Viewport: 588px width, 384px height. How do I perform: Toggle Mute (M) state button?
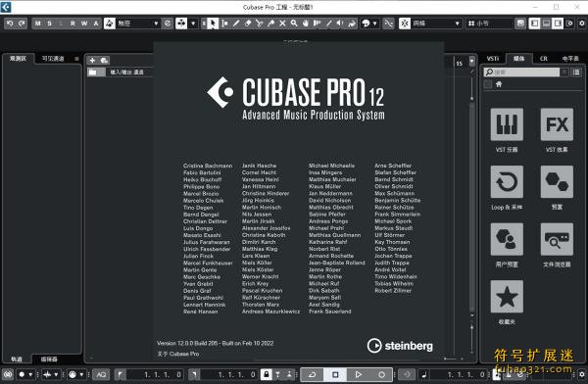point(38,24)
